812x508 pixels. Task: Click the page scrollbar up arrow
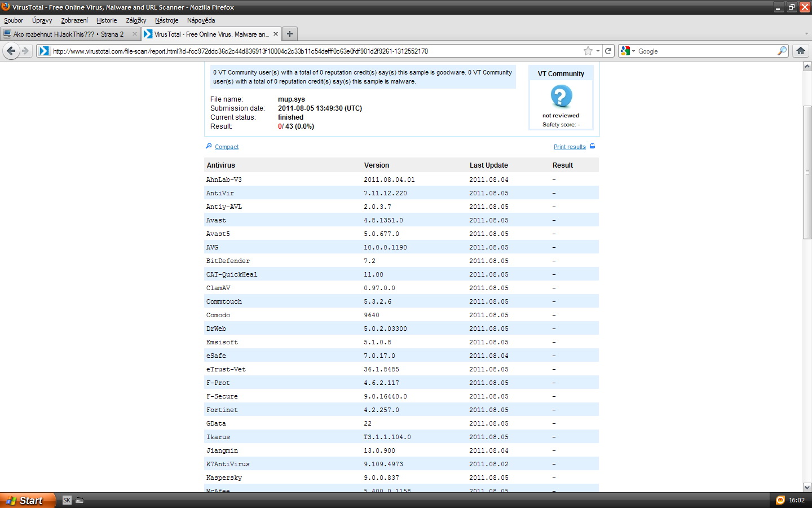pos(807,67)
